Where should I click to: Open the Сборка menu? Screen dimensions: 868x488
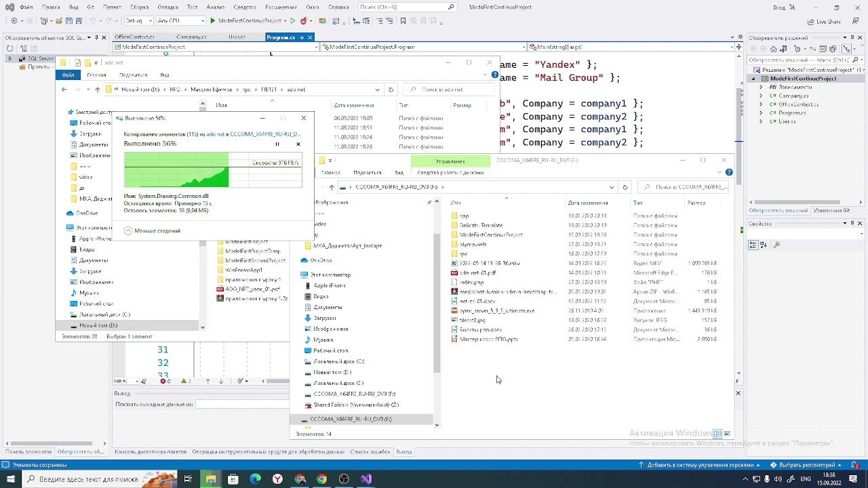[x=139, y=7]
